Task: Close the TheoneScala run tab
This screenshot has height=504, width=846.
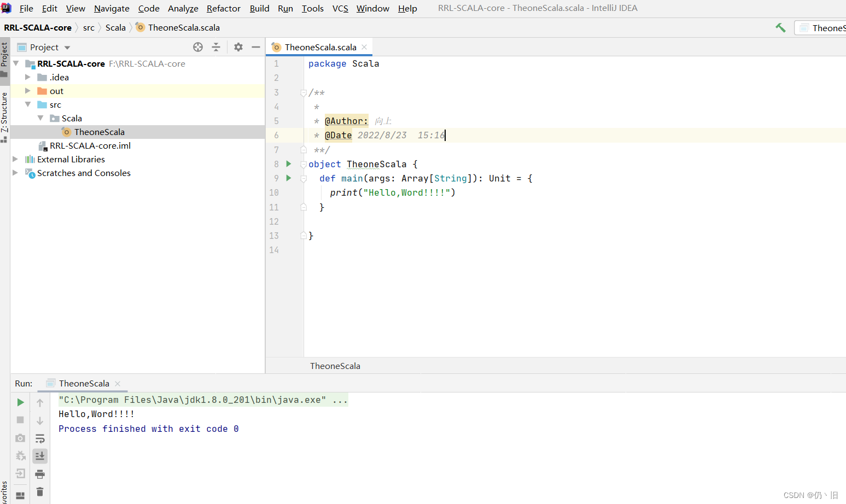Action: pos(118,384)
